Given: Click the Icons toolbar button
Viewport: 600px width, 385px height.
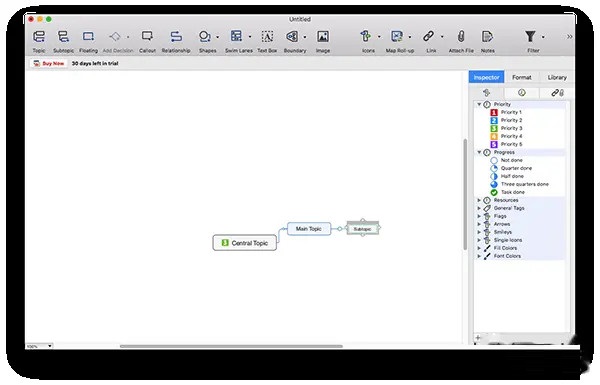Looking at the screenshot, I should pyautogui.click(x=365, y=37).
